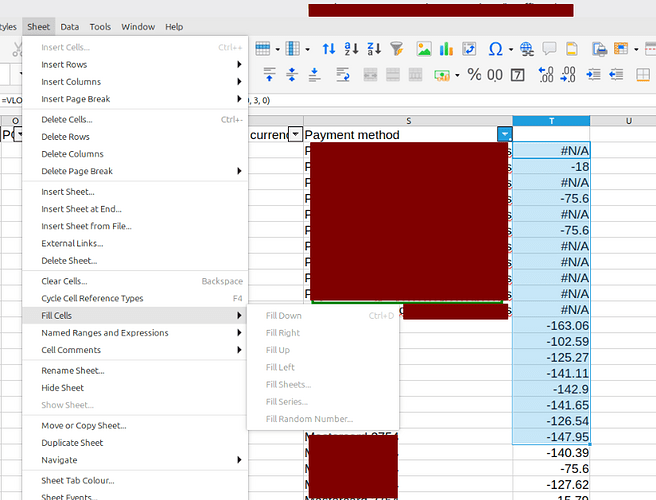Click the Add Decimal Place icon
Screen dimensions: 656x500
pos(546,74)
